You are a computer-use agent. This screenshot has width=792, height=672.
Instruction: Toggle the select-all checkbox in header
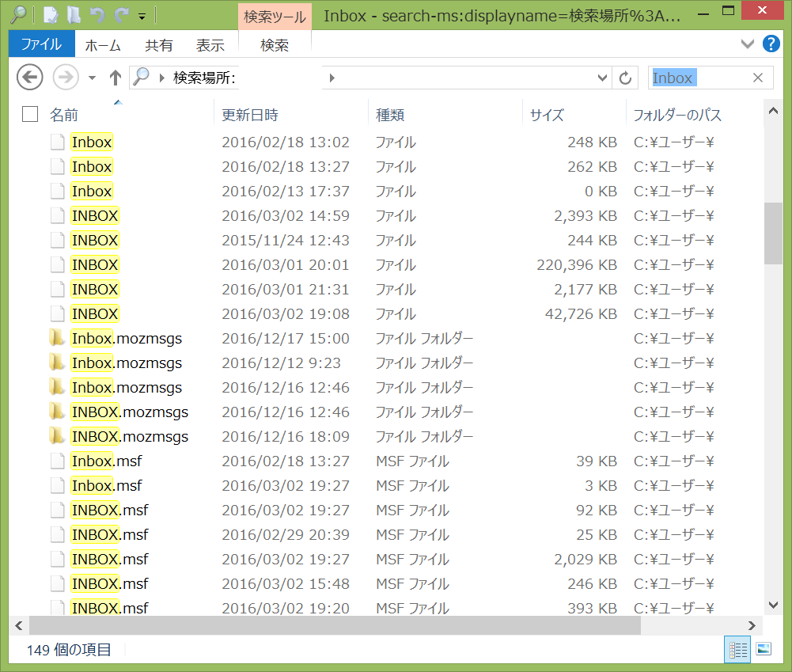[30, 114]
